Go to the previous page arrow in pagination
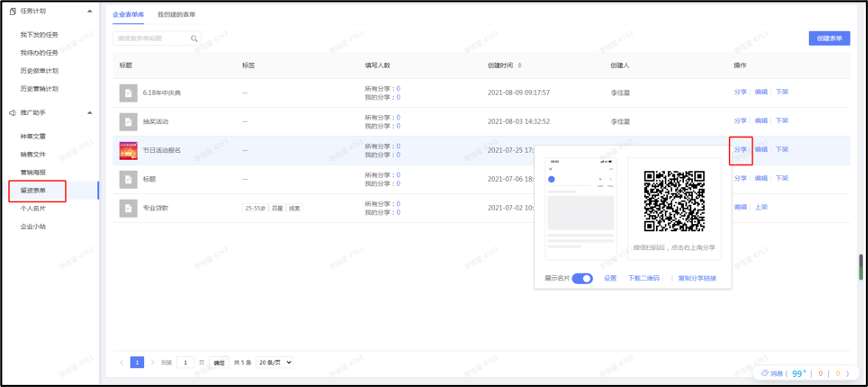 point(122,362)
